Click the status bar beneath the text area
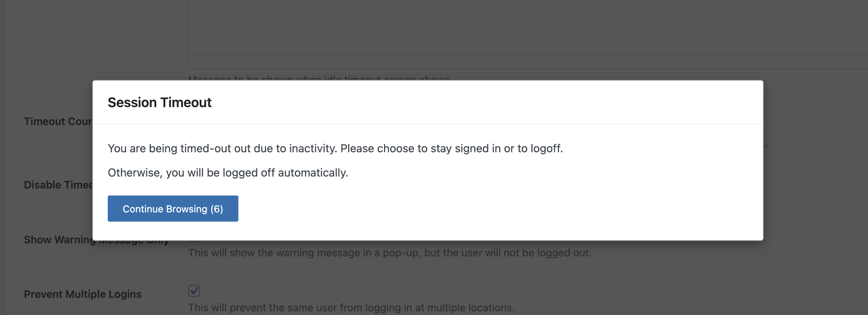The width and height of the screenshot is (868, 315). (x=528, y=62)
